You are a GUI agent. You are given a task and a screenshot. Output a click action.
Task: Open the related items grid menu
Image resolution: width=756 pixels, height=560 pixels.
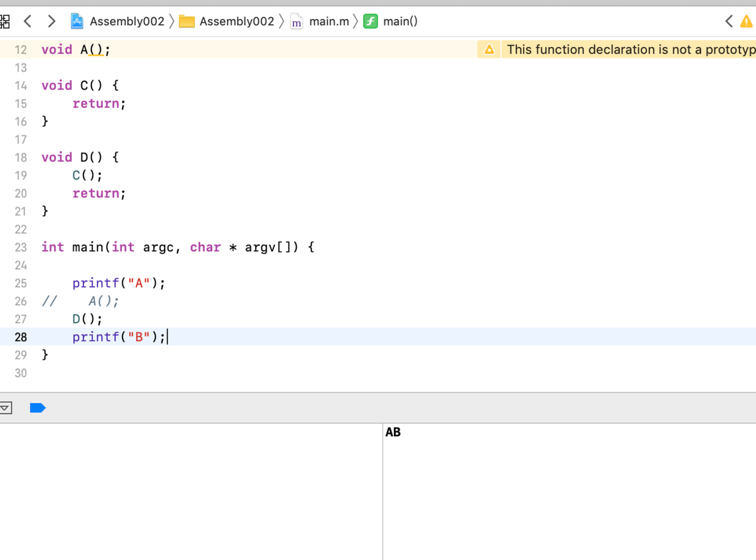5,22
